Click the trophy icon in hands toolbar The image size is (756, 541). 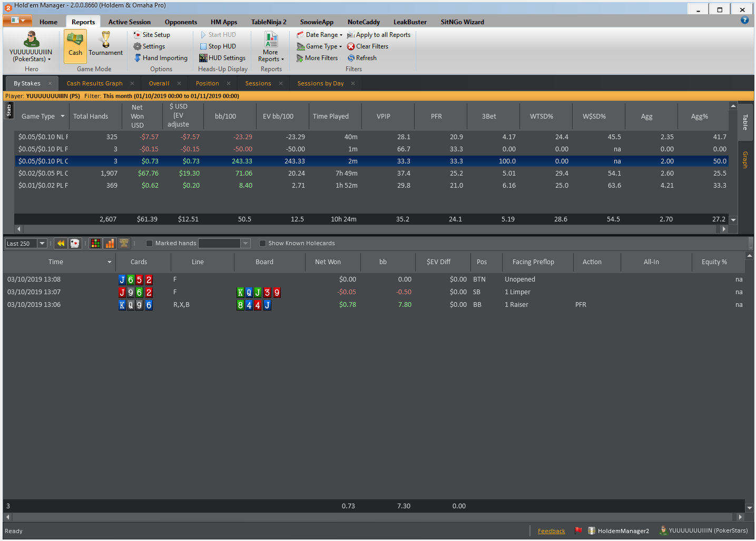tap(124, 243)
